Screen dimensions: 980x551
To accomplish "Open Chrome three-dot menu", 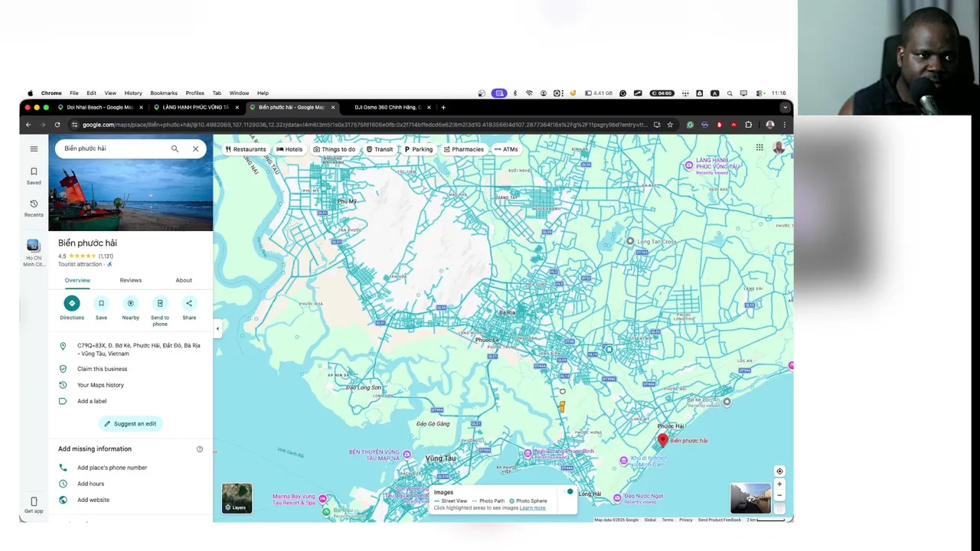I will tap(785, 125).
